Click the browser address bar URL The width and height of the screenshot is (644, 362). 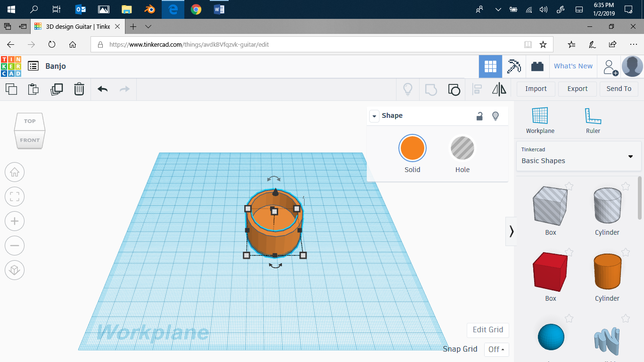click(189, 45)
